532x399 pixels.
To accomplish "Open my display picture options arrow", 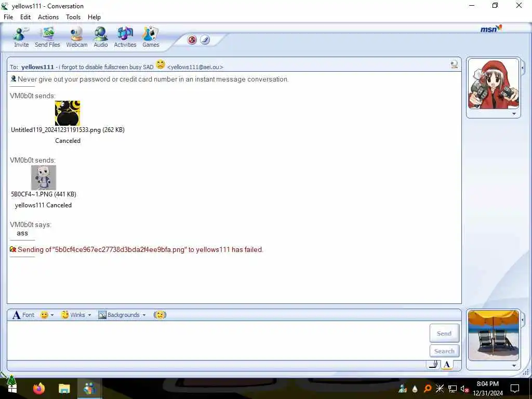I will [514, 365].
